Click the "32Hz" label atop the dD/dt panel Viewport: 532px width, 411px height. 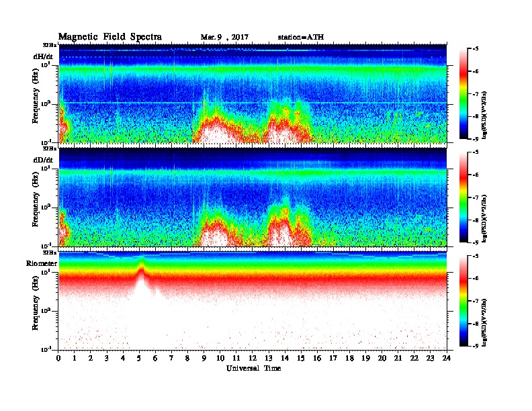click(x=50, y=148)
